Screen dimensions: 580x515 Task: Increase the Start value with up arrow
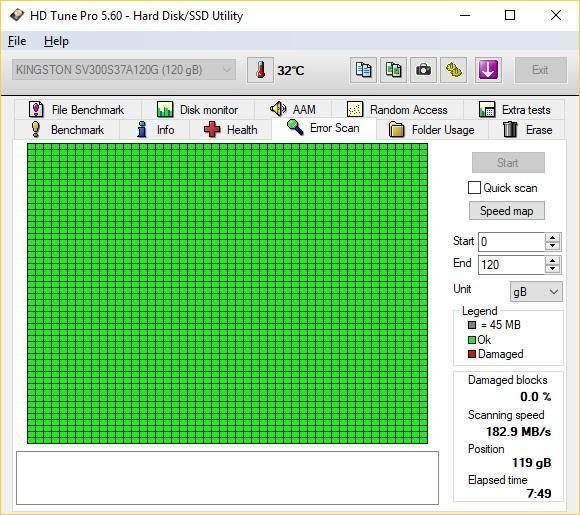coord(552,238)
